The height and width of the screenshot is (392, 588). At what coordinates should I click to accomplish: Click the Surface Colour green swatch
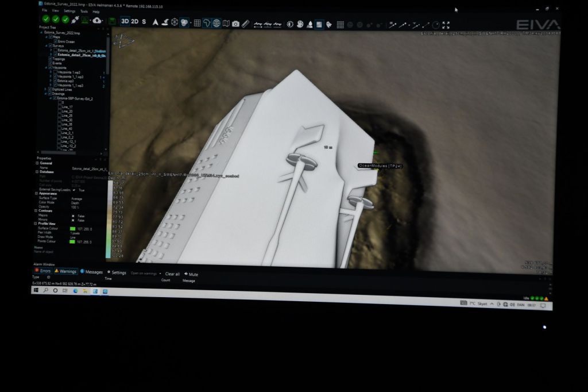point(72,229)
